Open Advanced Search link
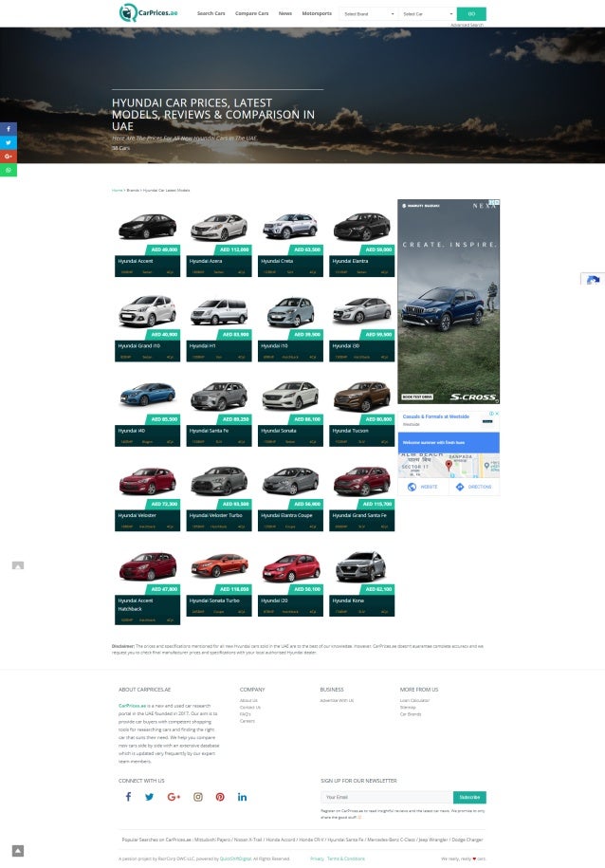This screenshot has height=868, width=605. click(467, 25)
